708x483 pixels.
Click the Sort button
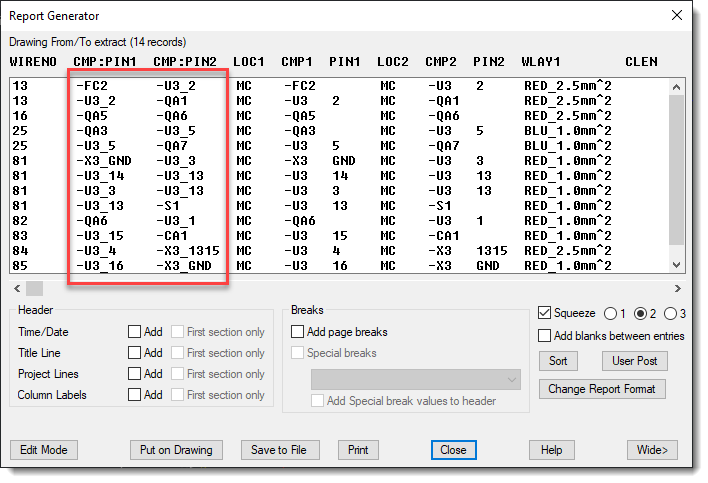pyautogui.click(x=558, y=361)
